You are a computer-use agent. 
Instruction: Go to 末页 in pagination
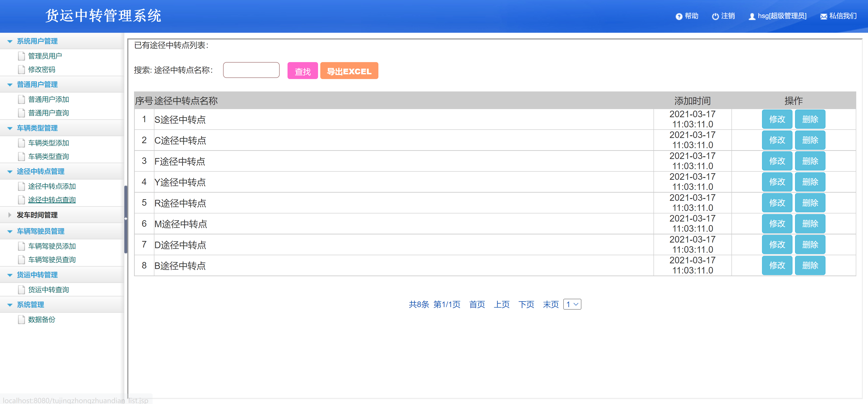(551, 304)
